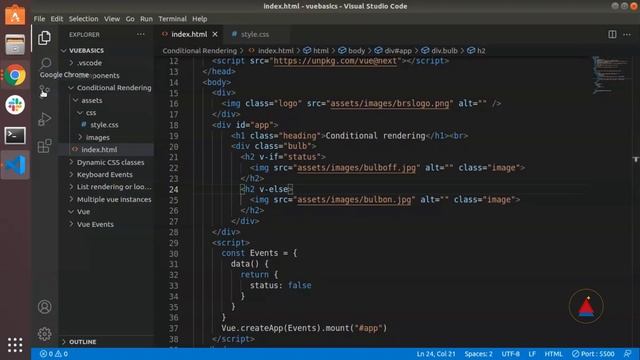Click the h2 breadcrumb item
640x360 pixels.
click(x=476, y=51)
